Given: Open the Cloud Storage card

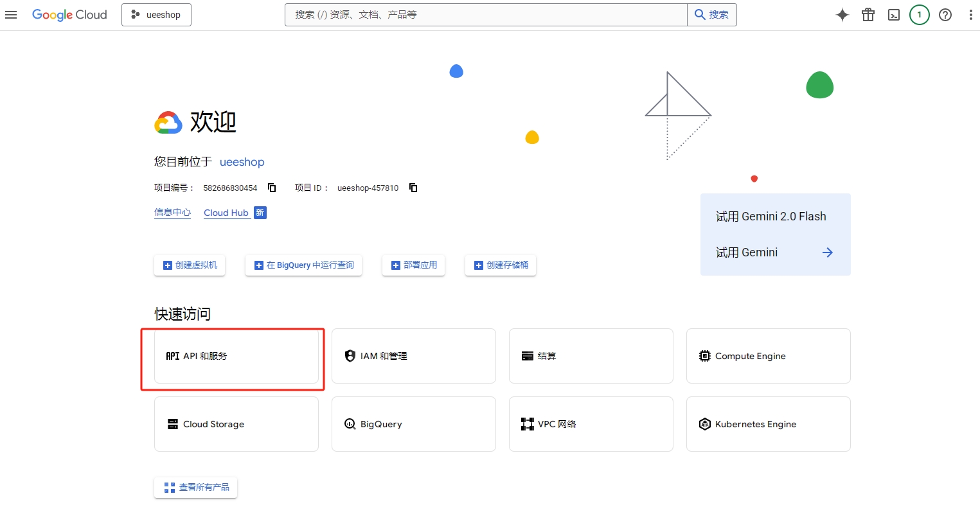Looking at the screenshot, I should coord(236,424).
